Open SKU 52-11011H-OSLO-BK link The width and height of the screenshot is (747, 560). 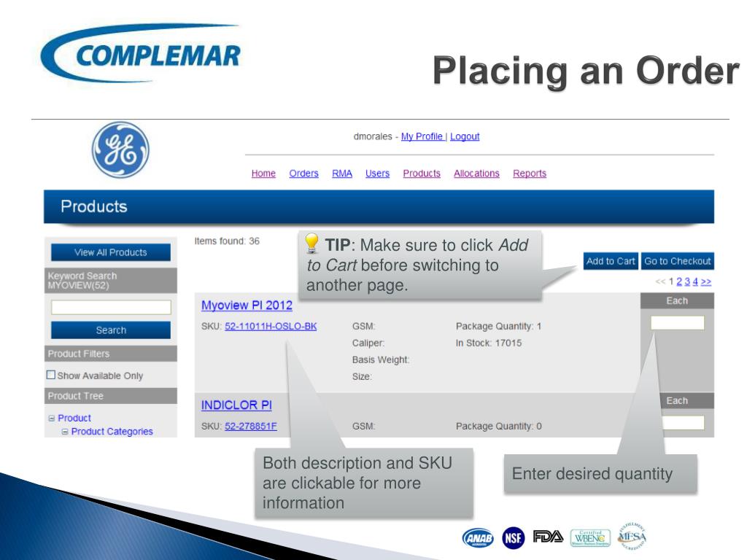(271, 326)
